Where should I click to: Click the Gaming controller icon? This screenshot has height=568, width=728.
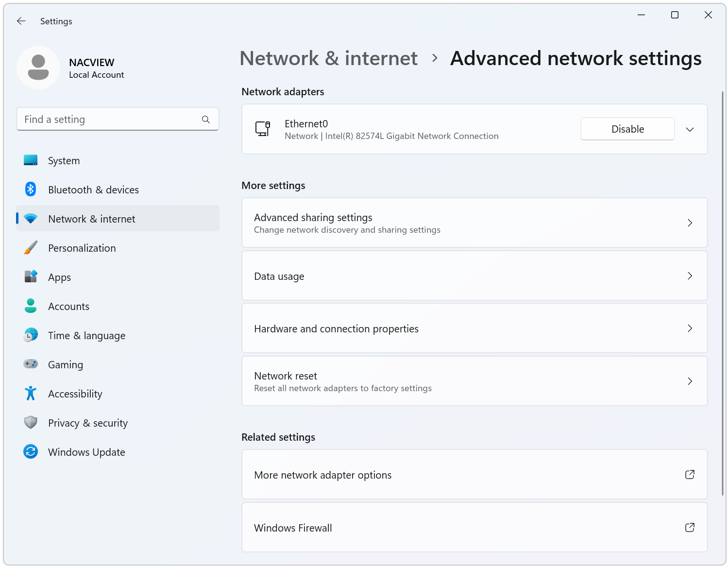31,364
